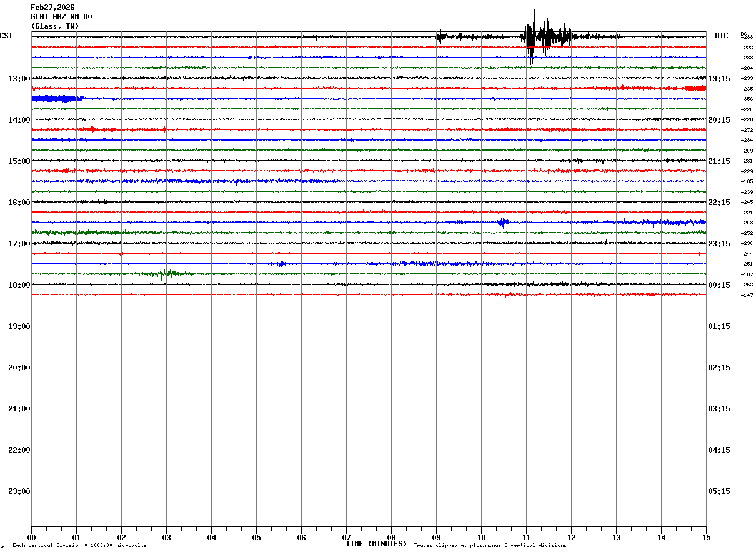Image resolution: width=756 pixels, height=554 pixels.
Task: Select the 15:00 CST row label
Action: coord(19,161)
